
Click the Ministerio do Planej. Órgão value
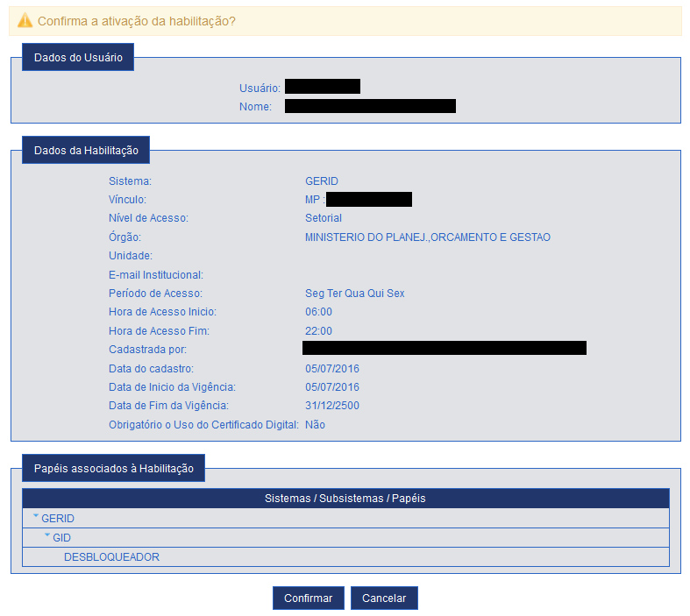(427, 237)
